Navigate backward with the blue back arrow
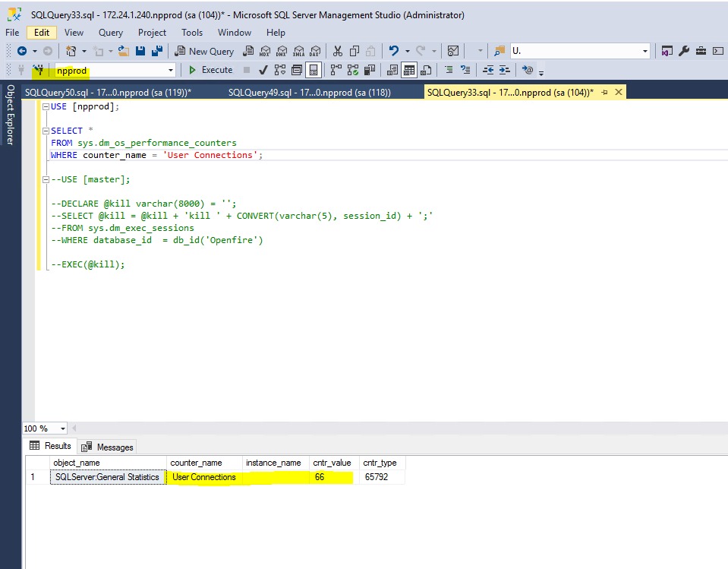The height and width of the screenshot is (569, 728). click(x=22, y=51)
